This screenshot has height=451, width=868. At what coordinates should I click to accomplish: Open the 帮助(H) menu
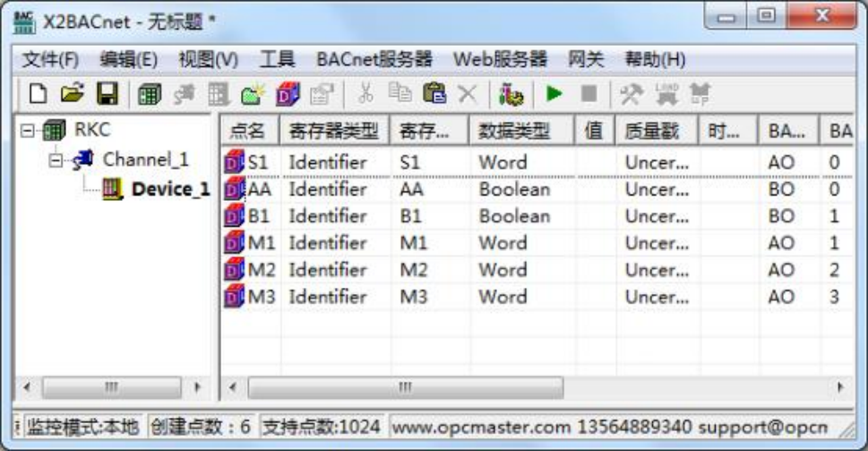656,59
